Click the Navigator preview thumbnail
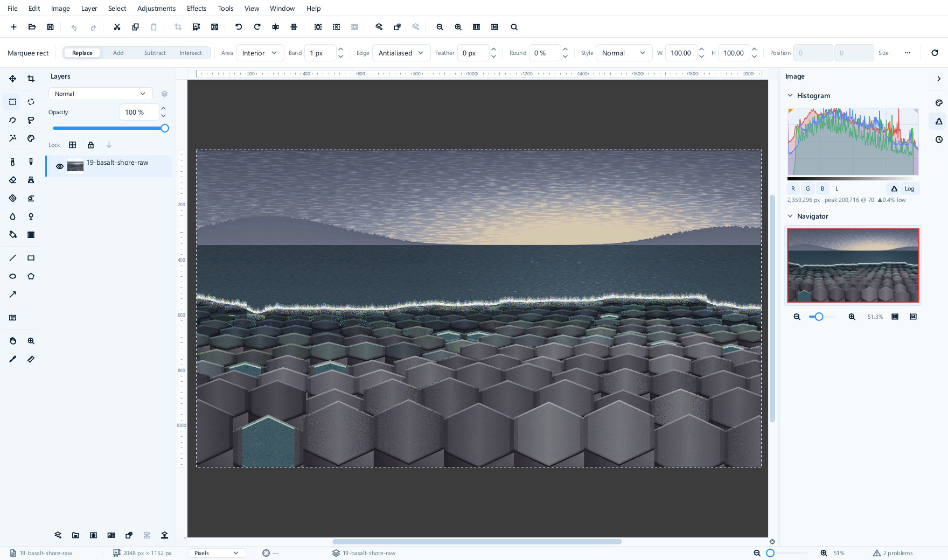The image size is (948, 560). (x=853, y=265)
